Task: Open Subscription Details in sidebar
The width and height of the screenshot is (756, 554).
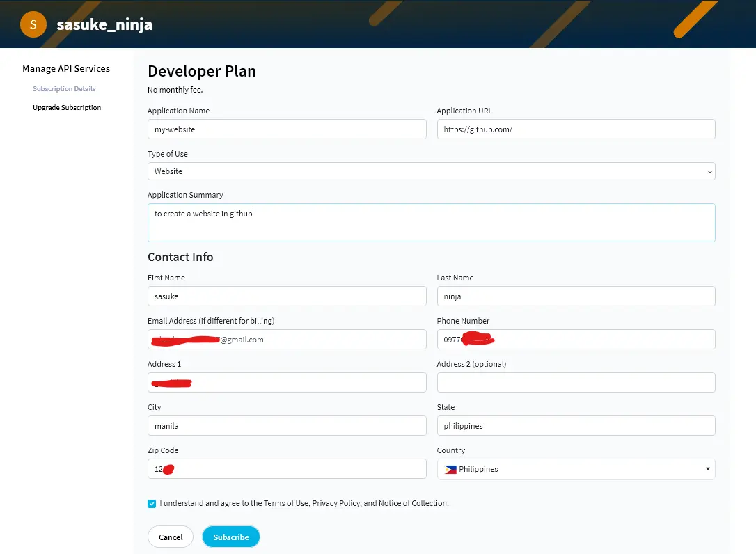Action: (x=64, y=88)
